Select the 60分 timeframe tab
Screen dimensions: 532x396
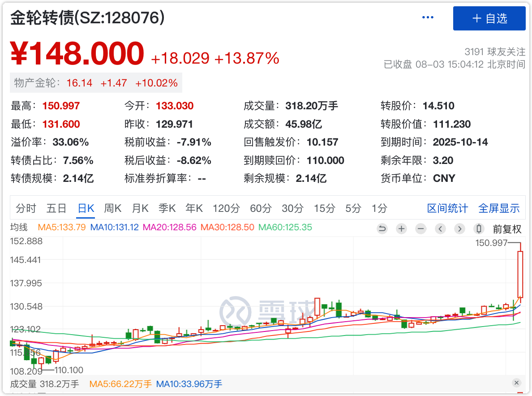(x=261, y=208)
